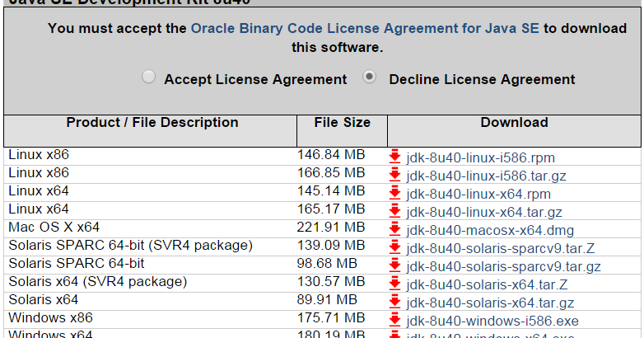644x338 pixels.
Task: Select Accept License Agreement radio button
Action: (x=148, y=77)
